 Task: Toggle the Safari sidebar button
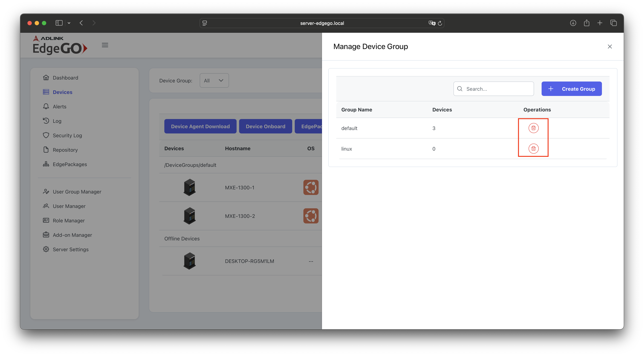click(x=59, y=23)
